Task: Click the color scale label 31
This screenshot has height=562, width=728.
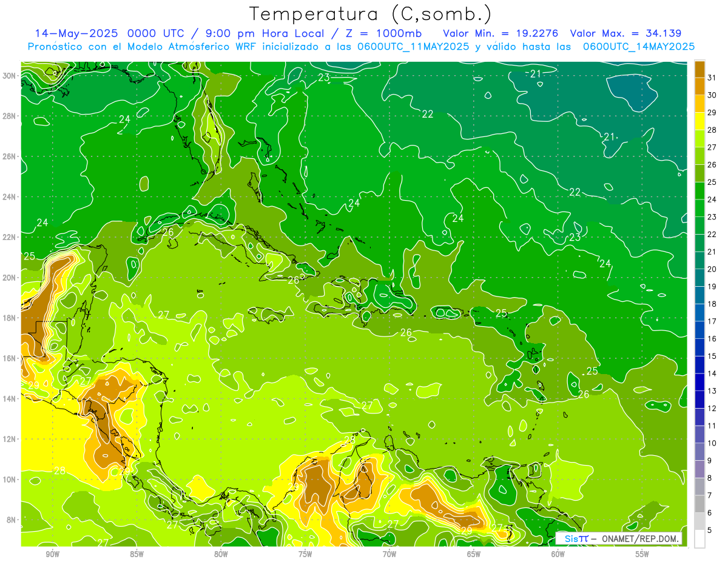Action: 712,77
